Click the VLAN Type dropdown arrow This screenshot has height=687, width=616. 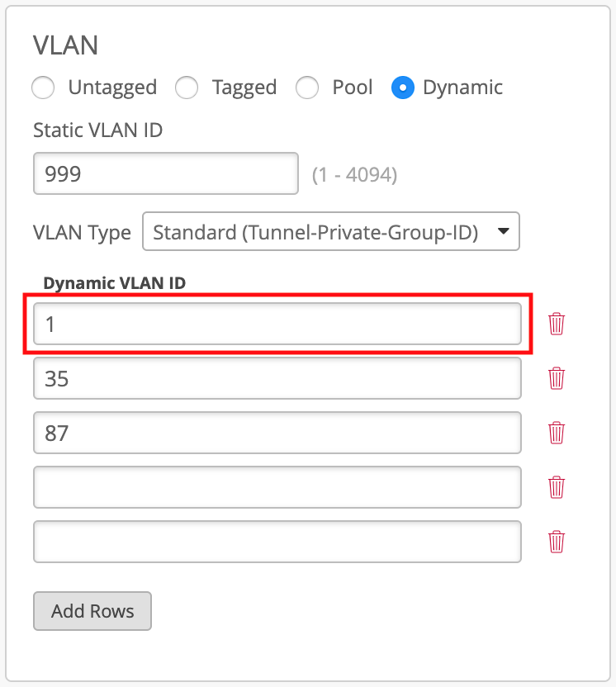coord(503,232)
